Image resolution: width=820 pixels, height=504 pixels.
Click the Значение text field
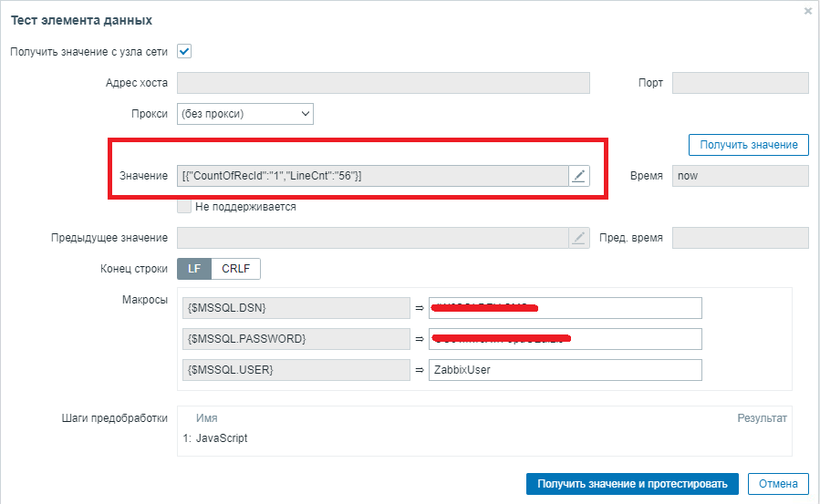(372, 176)
